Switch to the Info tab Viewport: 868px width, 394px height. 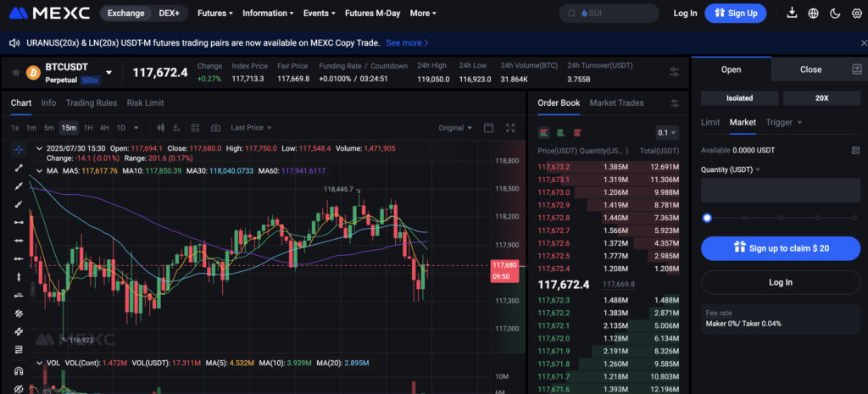[x=48, y=103]
